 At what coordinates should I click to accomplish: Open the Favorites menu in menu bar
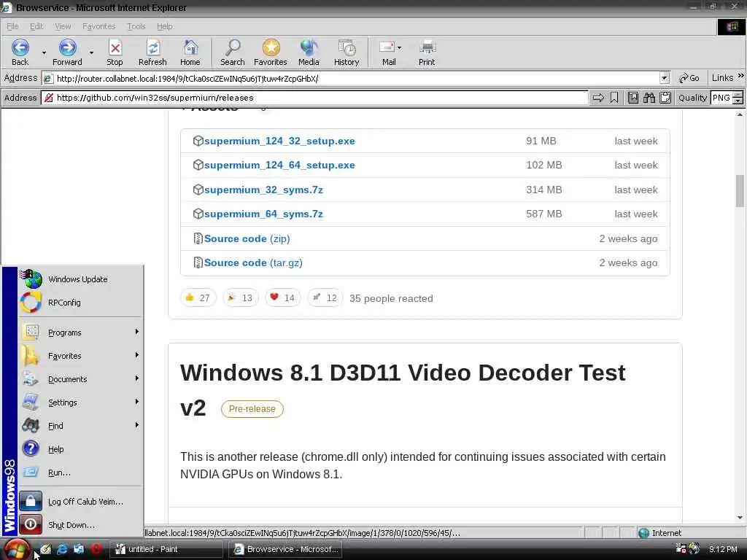98,26
